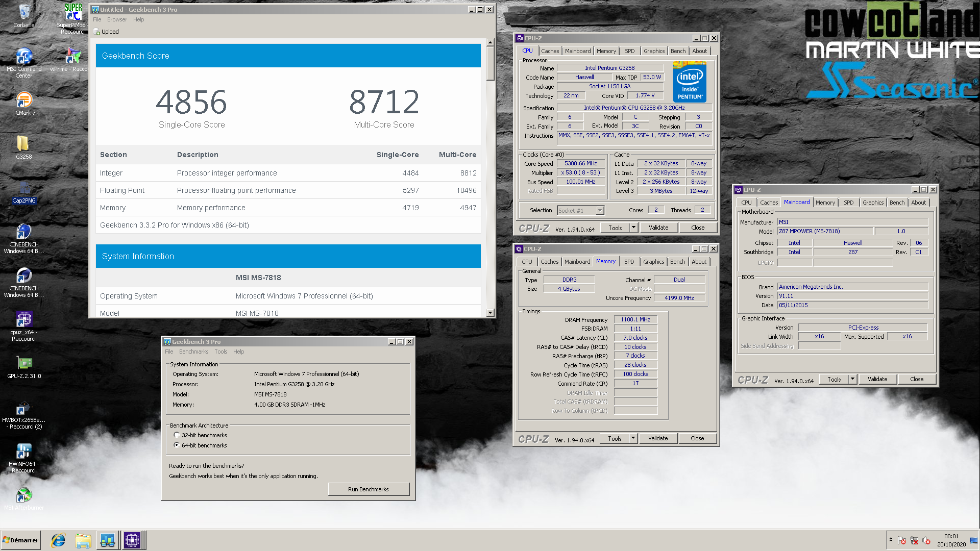
Task: Click the Upload icon in Geekbench toolbar
Action: click(96, 32)
